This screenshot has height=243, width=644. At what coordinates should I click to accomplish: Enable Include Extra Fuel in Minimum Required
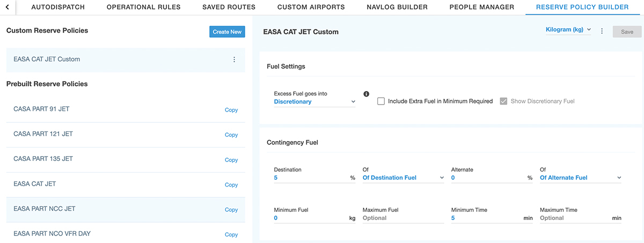click(381, 101)
